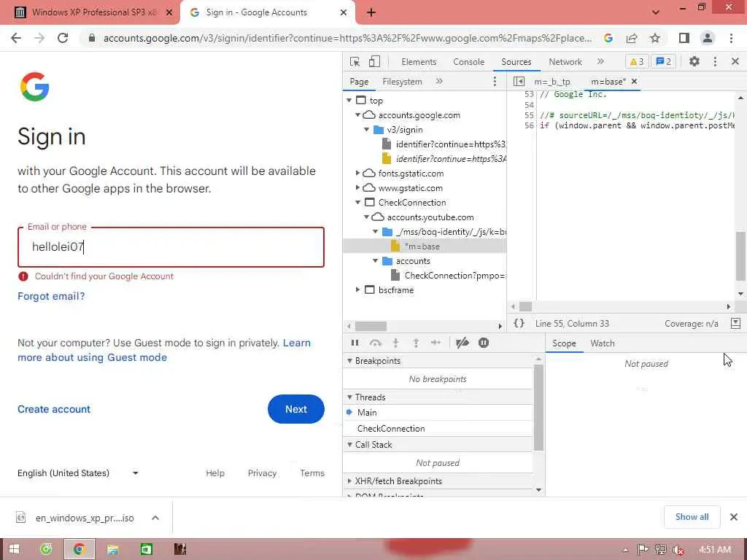Toggle Chrome side panel icon
Viewport: 747px width, 560px height.
click(x=684, y=38)
